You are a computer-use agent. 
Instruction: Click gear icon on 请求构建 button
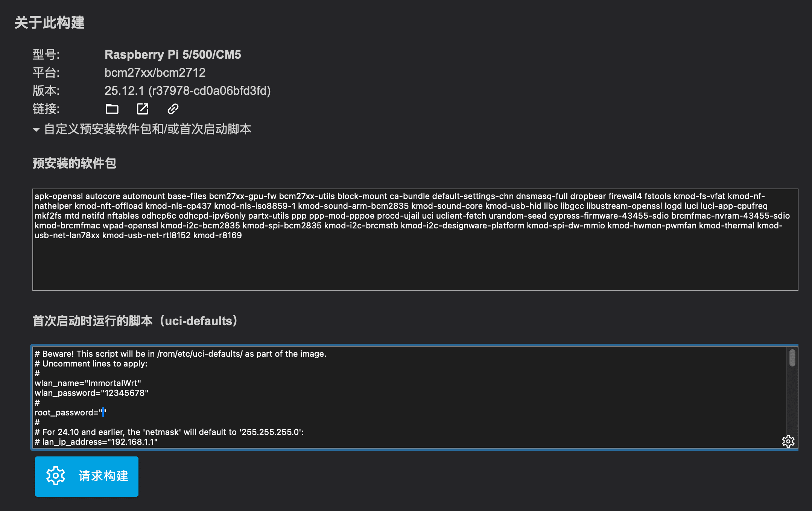[x=56, y=476]
